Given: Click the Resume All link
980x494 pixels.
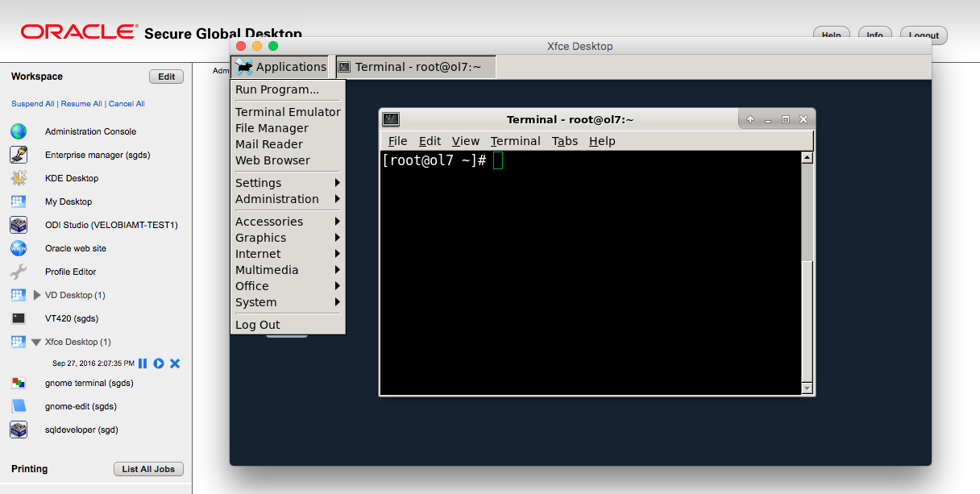Looking at the screenshot, I should pos(81,104).
